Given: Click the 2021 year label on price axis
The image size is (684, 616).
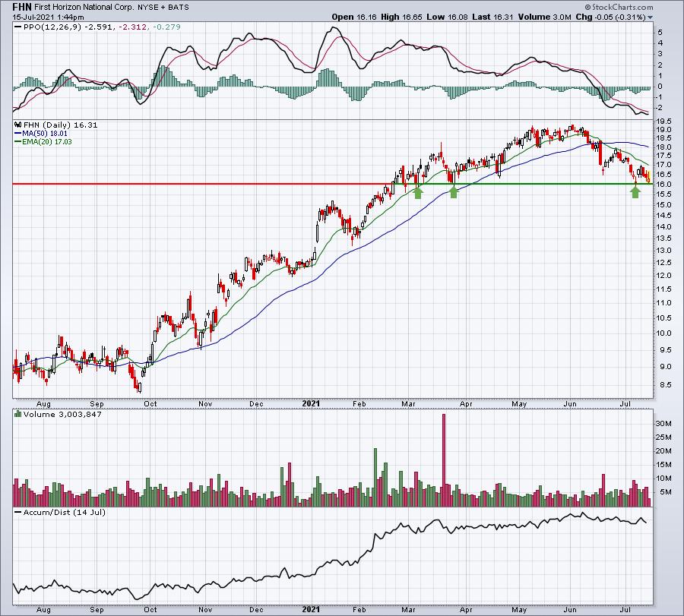Looking at the screenshot, I should 311,403.
